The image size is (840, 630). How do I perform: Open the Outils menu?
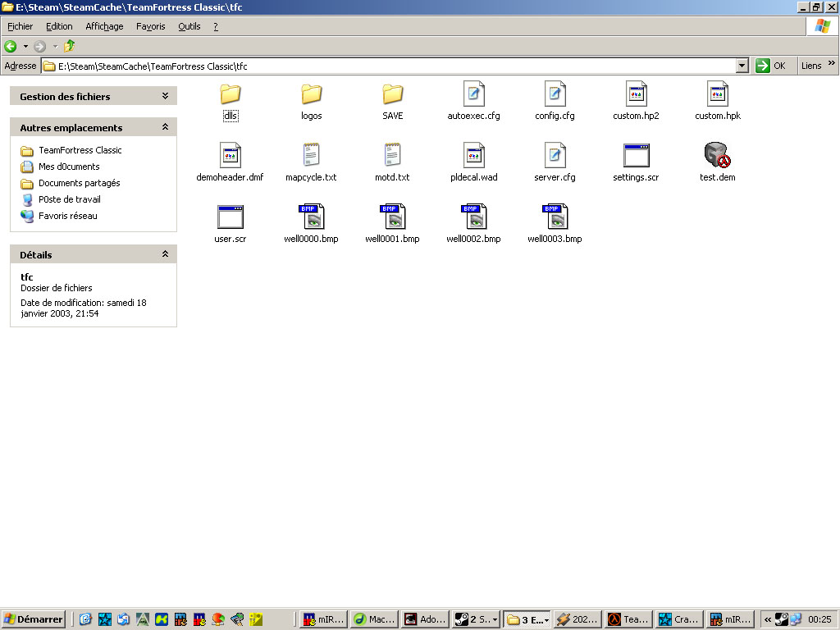(189, 26)
